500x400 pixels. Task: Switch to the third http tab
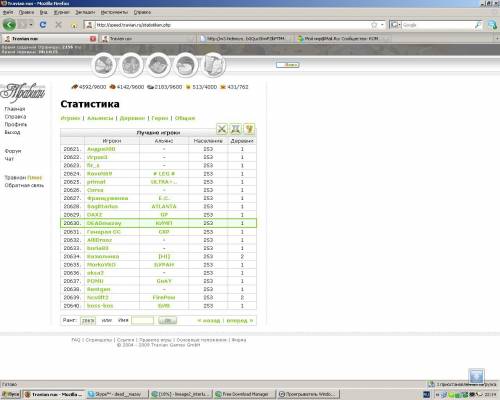pos(245,39)
